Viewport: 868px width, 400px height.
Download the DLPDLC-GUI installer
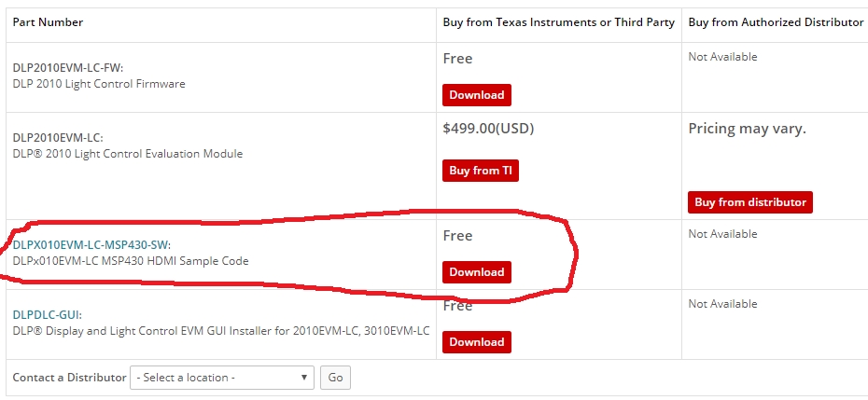pos(476,342)
